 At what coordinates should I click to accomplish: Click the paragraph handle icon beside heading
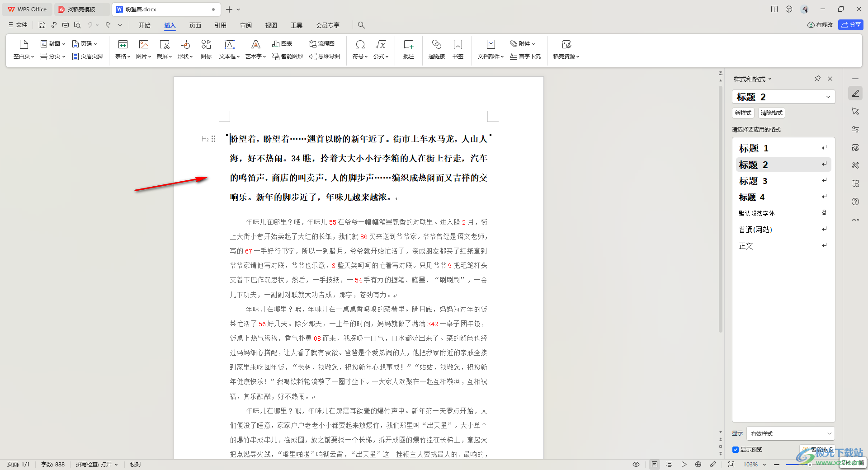(213, 139)
